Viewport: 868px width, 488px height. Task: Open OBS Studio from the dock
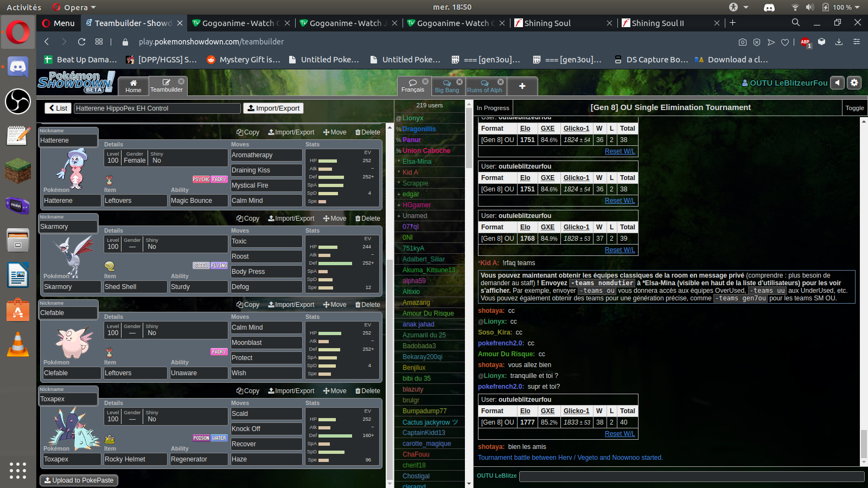[x=18, y=101]
